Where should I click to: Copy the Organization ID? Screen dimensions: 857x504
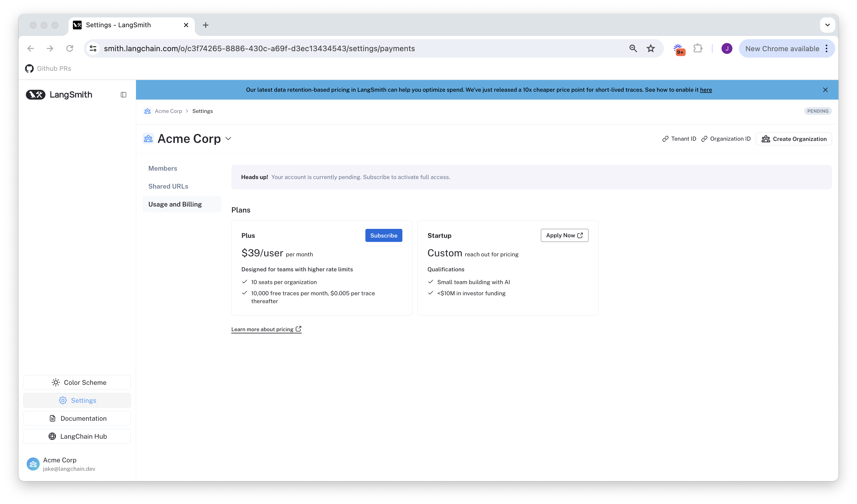pos(726,139)
